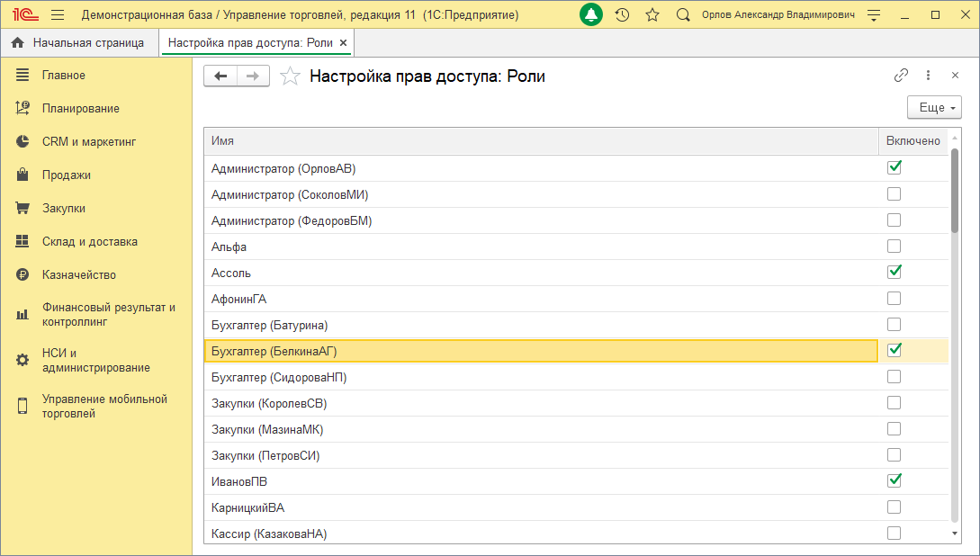Screen dimensions: 980x556
Task: Open the three-dot form options menu
Action: [x=928, y=76]
